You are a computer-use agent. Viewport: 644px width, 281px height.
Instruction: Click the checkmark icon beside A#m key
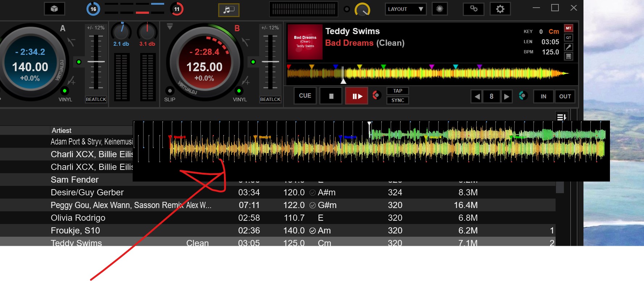312,192
